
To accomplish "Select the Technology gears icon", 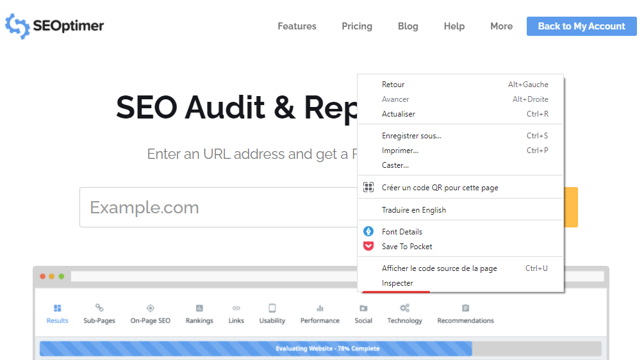I will (405, 308).
